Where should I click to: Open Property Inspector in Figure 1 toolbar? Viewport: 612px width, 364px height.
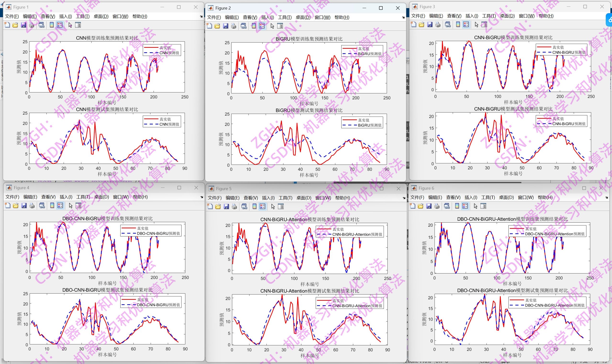click(x=78, y=25)
